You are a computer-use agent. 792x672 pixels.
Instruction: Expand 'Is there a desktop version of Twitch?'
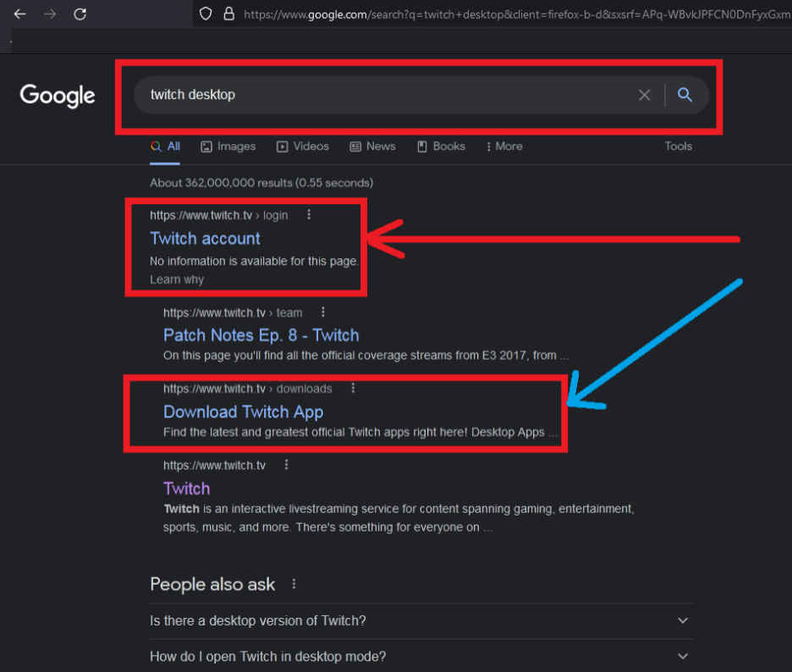point(421,620)
